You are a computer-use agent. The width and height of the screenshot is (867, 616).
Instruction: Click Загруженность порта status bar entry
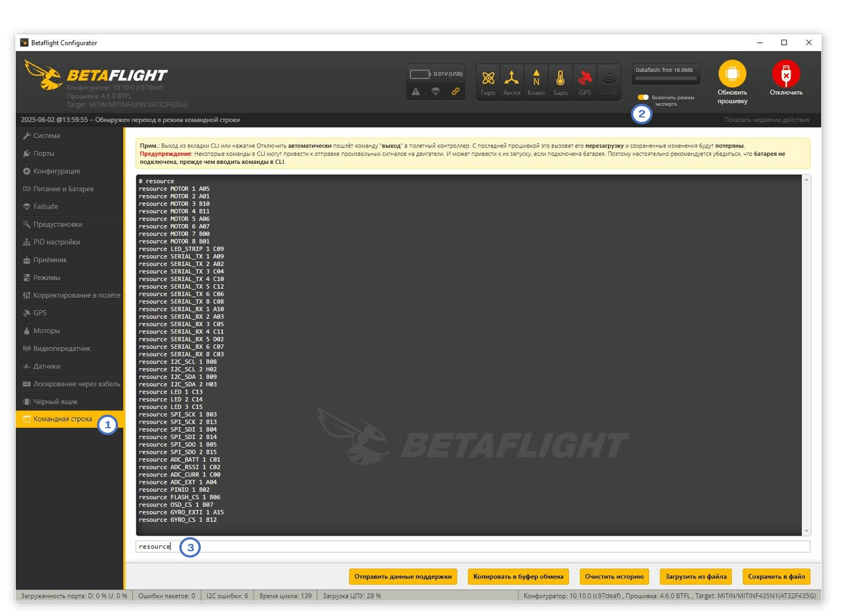click(x=74, y=596)
